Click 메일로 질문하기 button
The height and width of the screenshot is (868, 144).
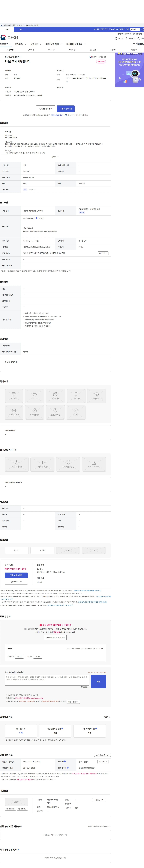(x=73, y=702)
